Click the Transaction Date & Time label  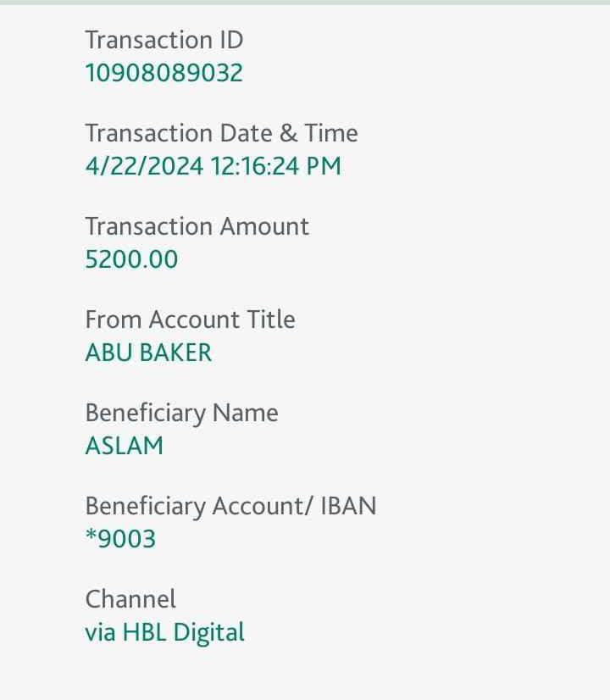pos(221,133)
